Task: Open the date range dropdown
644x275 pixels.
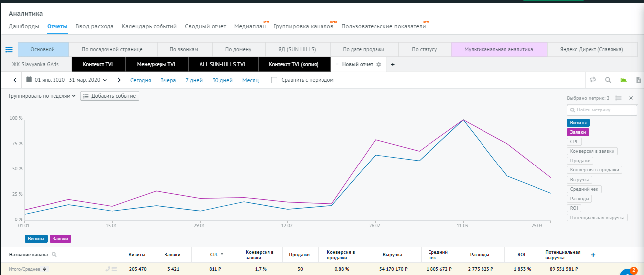Action: coord(66,80)
